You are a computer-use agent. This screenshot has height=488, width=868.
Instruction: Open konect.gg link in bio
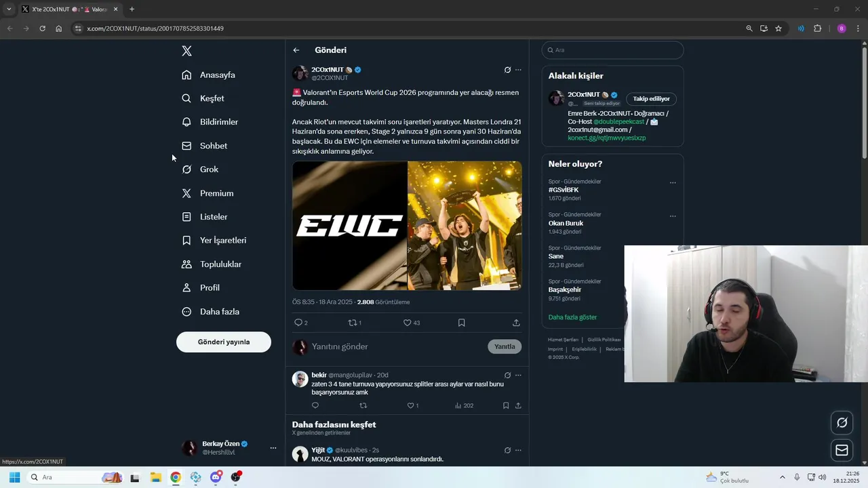coord(606,138)
